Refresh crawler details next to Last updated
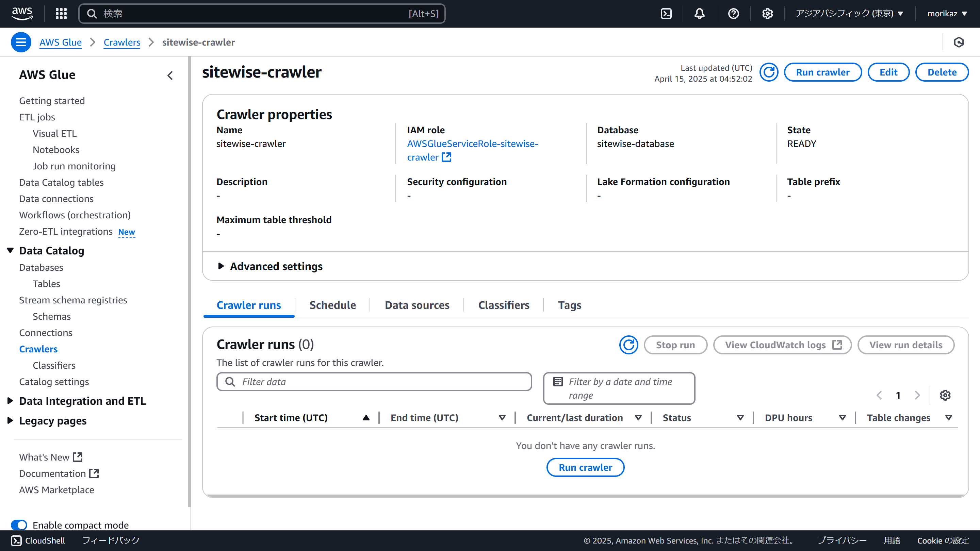This screenshot has width=980, height=551. [x=769, y=72]
